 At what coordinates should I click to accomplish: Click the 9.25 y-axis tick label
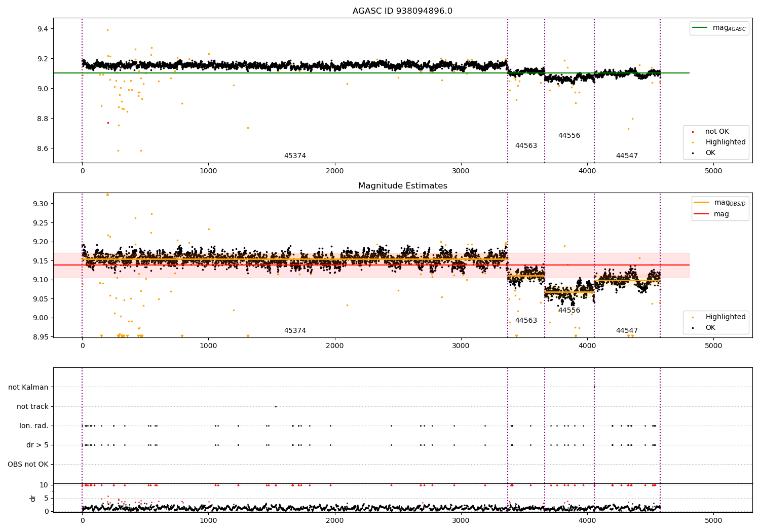[41, 223]
